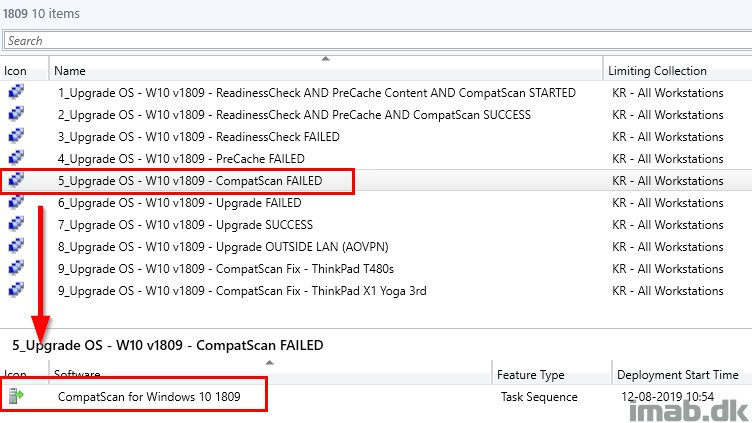Click icon for 7_Upgrade OS Upgrade SUCCESS collection
The height and width of the screenshot is (423, 752).
pos(16,223)
